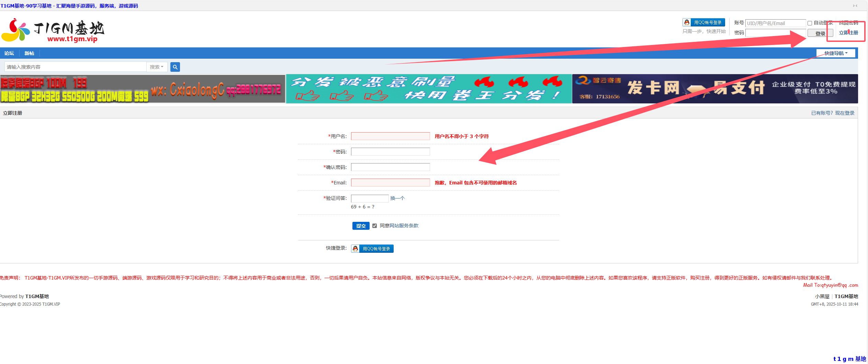Open the 搜索 search type dropdown

point(157,67)
